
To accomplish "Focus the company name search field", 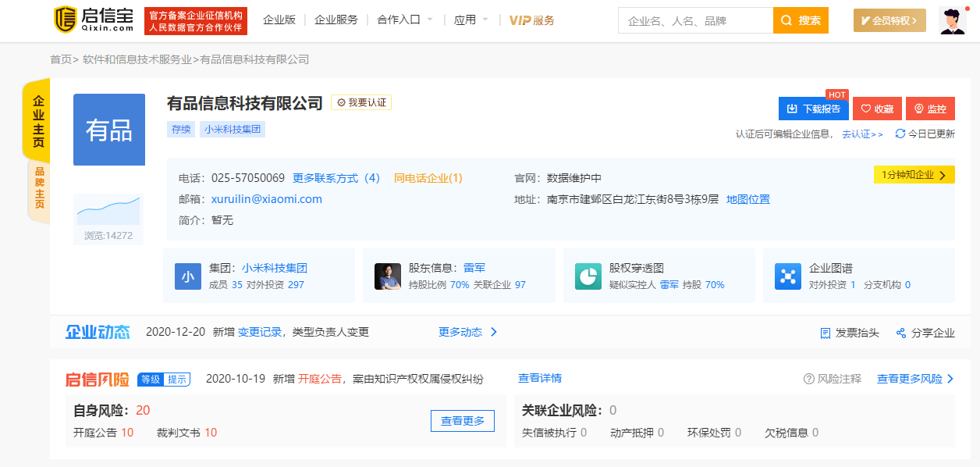I will click(695, 20).
